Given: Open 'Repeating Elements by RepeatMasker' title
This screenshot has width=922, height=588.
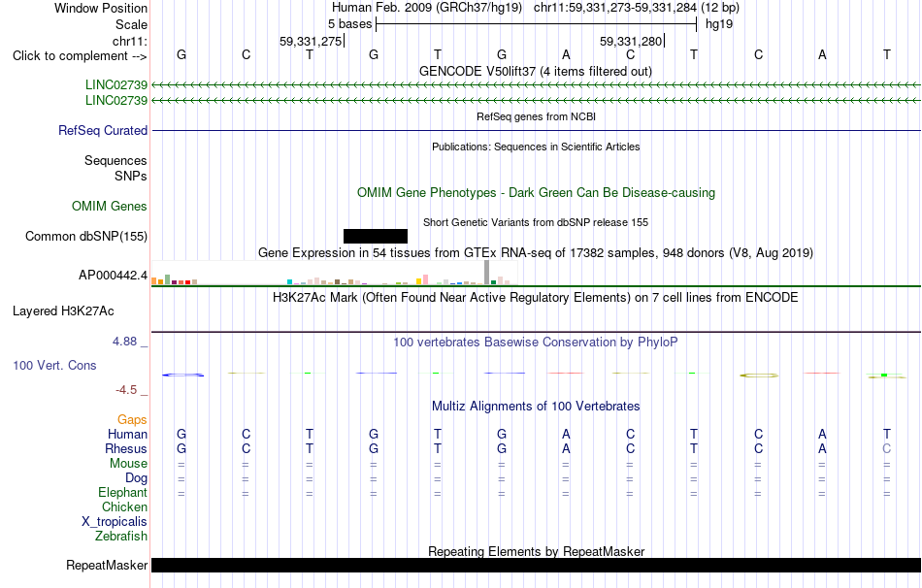Looking at the screenshot, I should point(537,551).
